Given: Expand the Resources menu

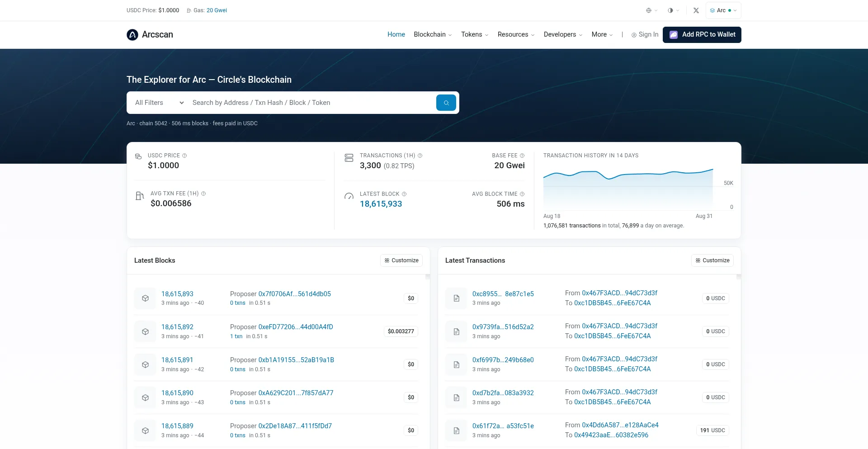Looking at the screenshot, I should coord(516,34).
